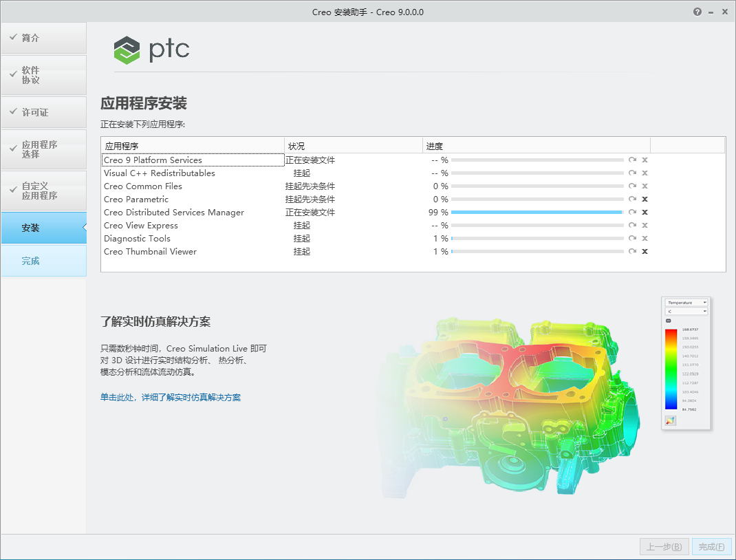Image resolution: width=736 pixels, height=560 pixels.
Task: Cancel Diagnostic Tools installation
Action: [645, 238]
